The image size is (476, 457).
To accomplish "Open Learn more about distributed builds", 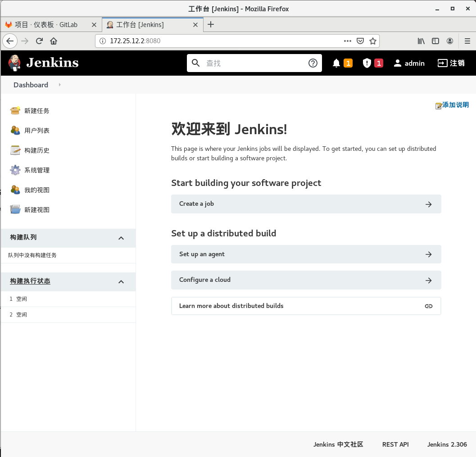I will tap(306, 306).
